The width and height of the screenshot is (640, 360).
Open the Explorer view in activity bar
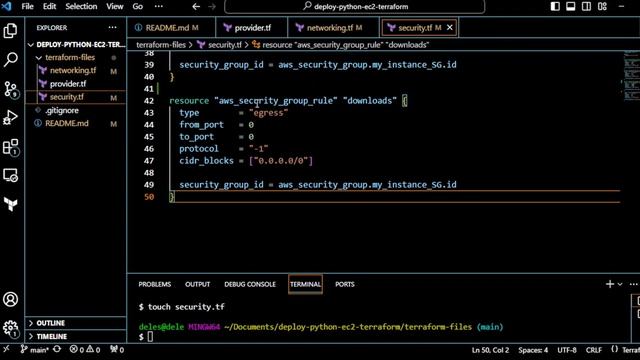coord(11,31)
